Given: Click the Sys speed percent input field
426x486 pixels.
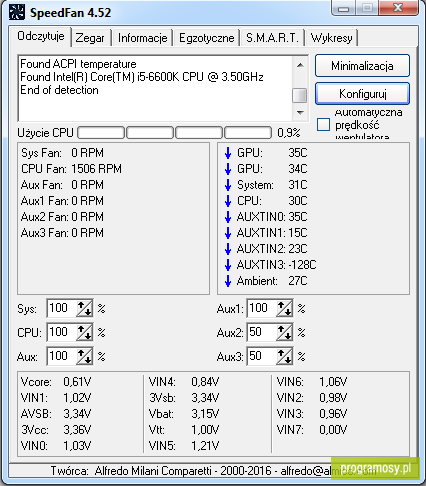Looking at the screenshot, I should coord(62,308).
